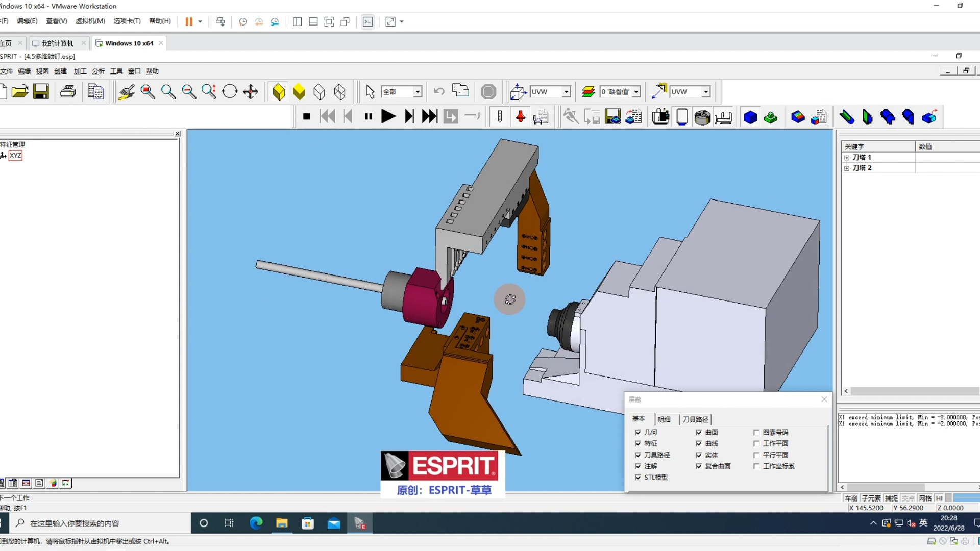Toggle the 刀具路径 checkbox
This screenshot has width=980, height=551.
pos(638,455)
